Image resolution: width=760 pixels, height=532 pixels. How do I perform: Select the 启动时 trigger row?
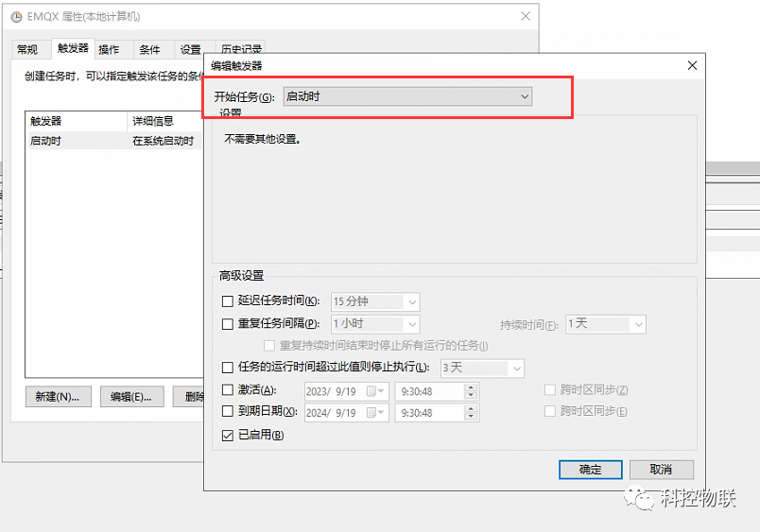(x=115, y=141)
